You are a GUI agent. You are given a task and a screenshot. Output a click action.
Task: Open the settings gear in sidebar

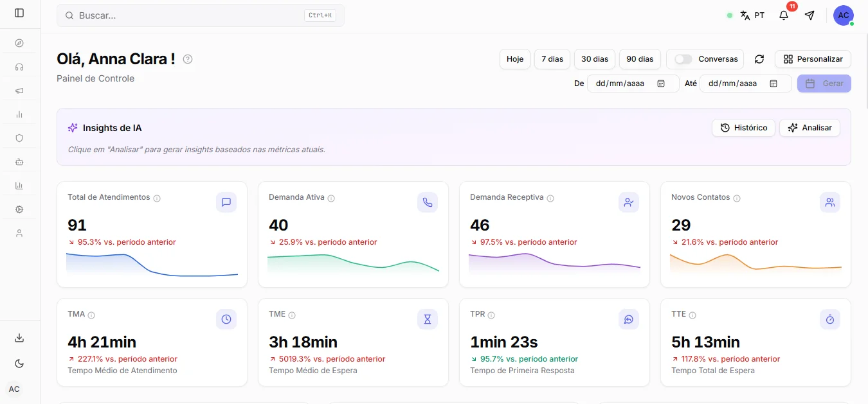pos(19,209)
